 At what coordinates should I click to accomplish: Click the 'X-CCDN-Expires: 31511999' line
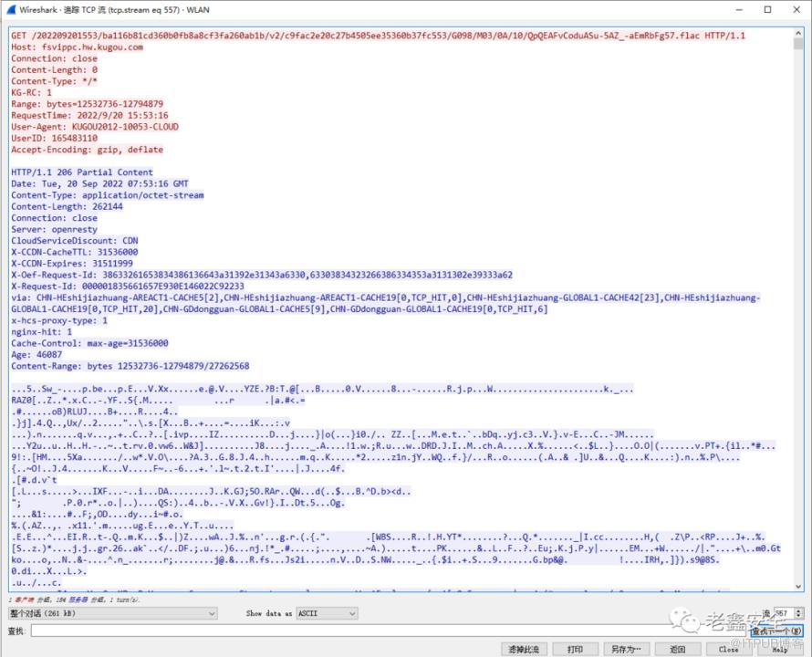click(x=72, y=264)
